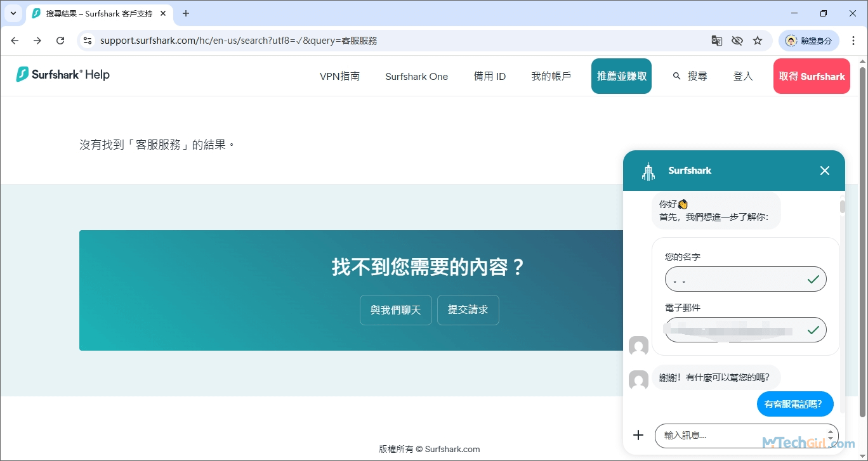Bookmark this page with the star icon
The width and height of the screenshot is (868, 461).
(x=757, y=41)
